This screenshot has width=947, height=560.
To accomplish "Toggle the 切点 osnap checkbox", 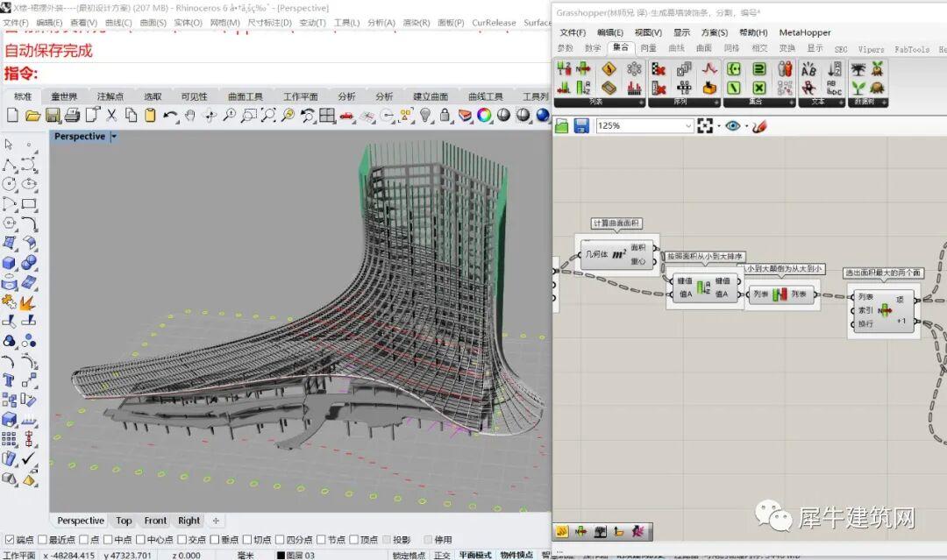I will 247,539.
